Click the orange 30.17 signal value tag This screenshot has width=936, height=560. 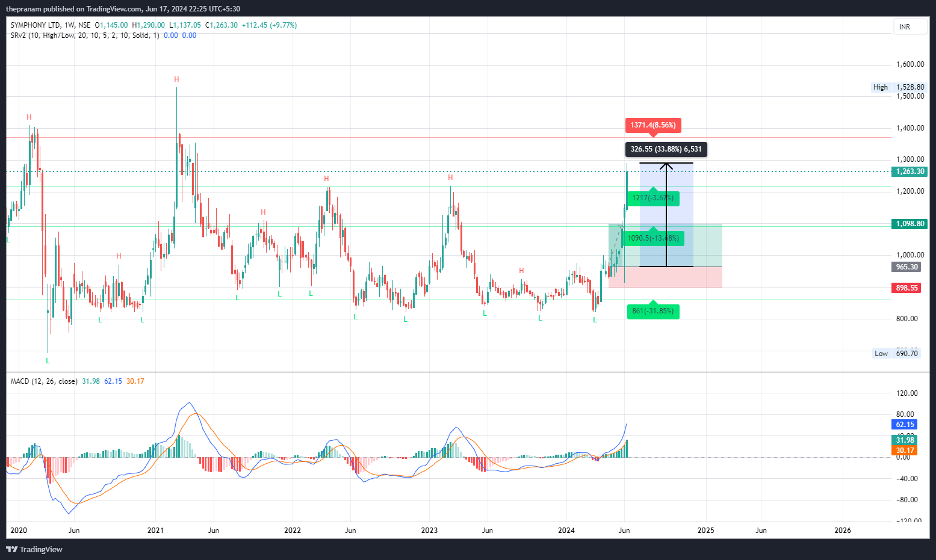905,451
